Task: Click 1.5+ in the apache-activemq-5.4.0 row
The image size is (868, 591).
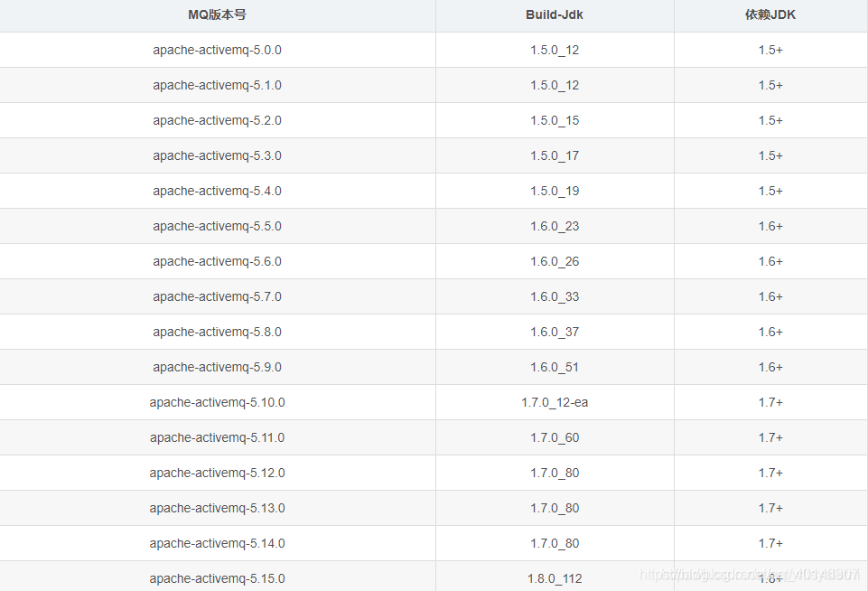Action: [x=770, y=191]
